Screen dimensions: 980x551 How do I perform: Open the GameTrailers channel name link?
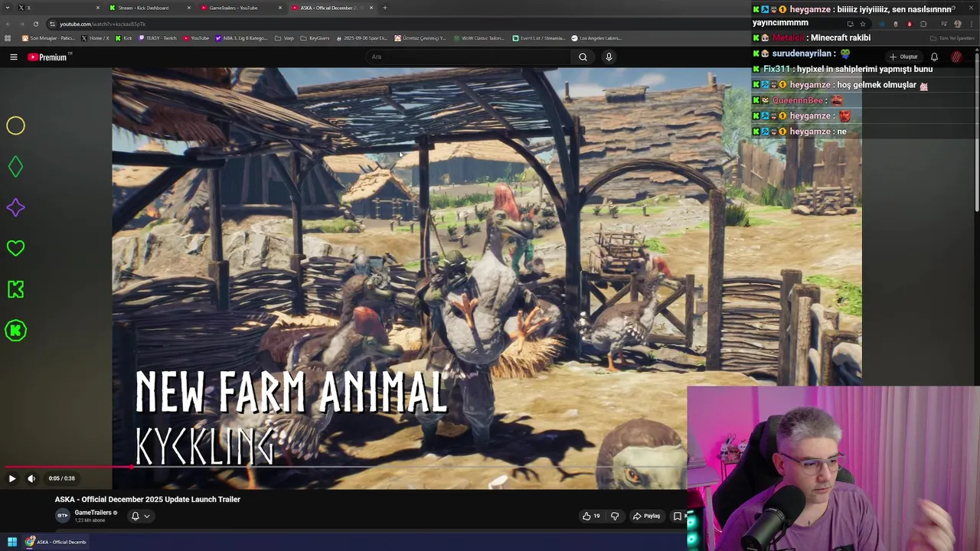coord(93,513)
